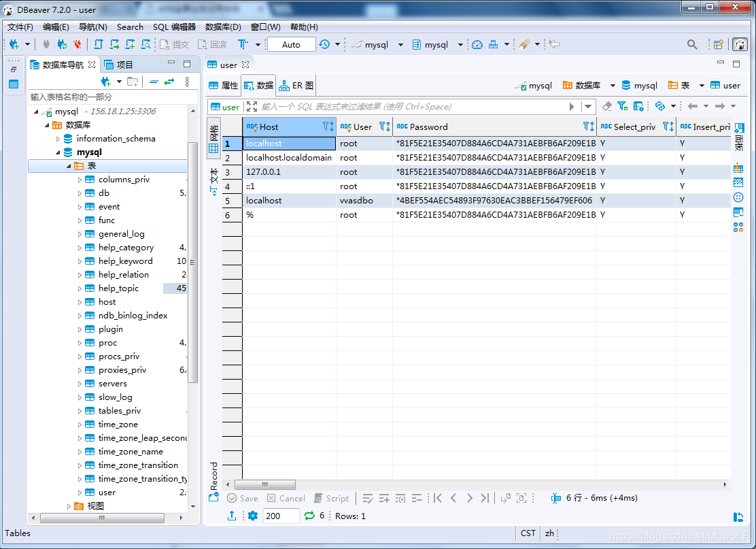
Task: Open the active connection mysql dropdown arrow
Action: click(400, 44)
